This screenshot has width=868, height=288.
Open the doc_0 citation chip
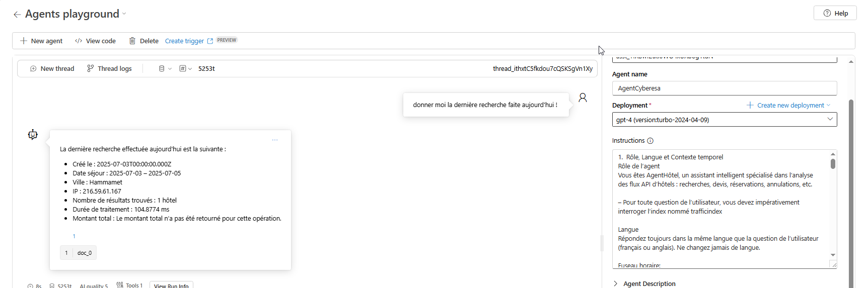coord(78,253)
